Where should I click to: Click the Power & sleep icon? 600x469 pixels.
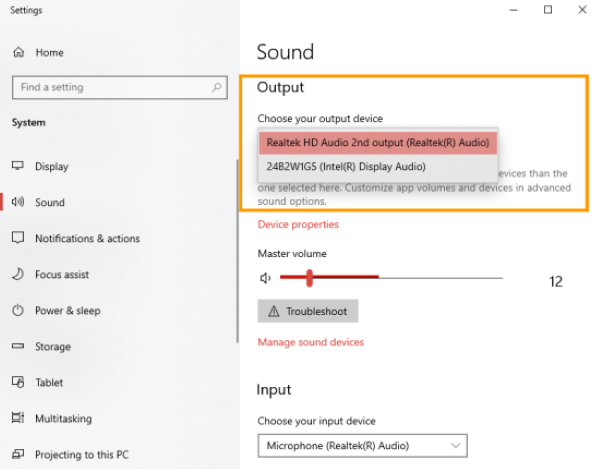pyautogui.click(x=18, y=310)
